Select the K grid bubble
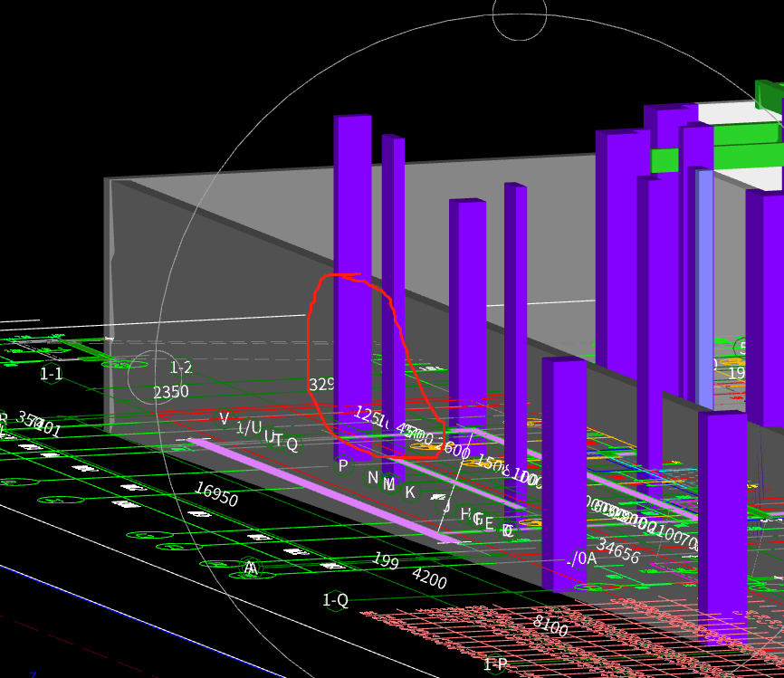The width and height of the screenshot is (784, 678). click(410, 492)
